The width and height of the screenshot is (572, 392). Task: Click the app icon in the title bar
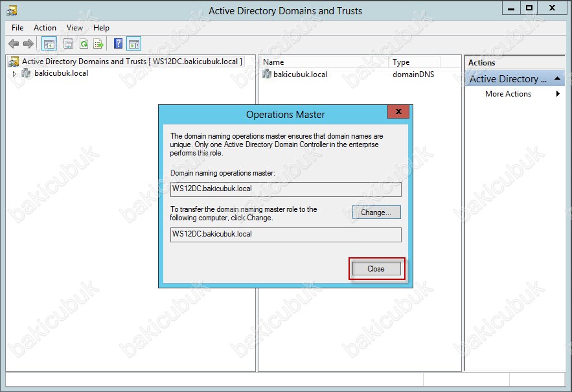[12, 10]
